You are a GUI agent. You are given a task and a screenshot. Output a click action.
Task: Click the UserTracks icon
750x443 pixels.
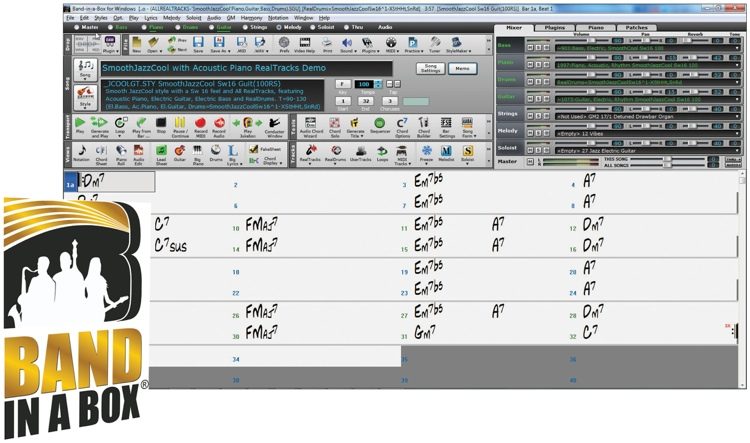(x=361, y=154)
